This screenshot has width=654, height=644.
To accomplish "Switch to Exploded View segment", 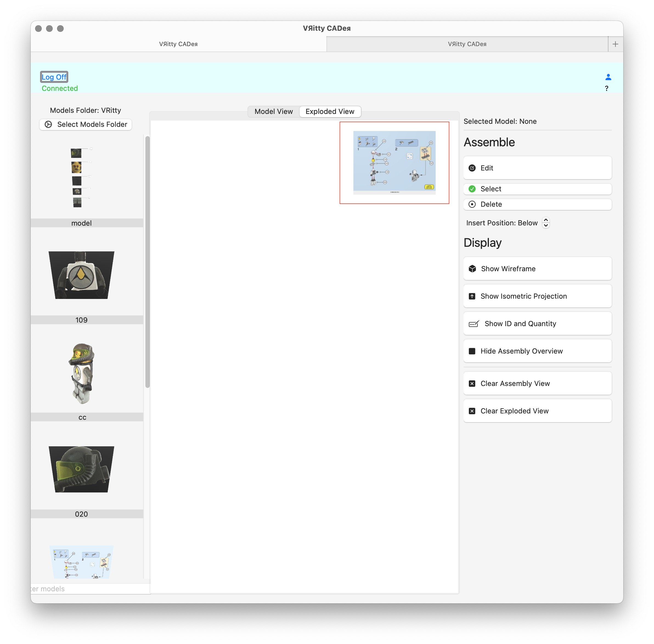I will [329, 111].
